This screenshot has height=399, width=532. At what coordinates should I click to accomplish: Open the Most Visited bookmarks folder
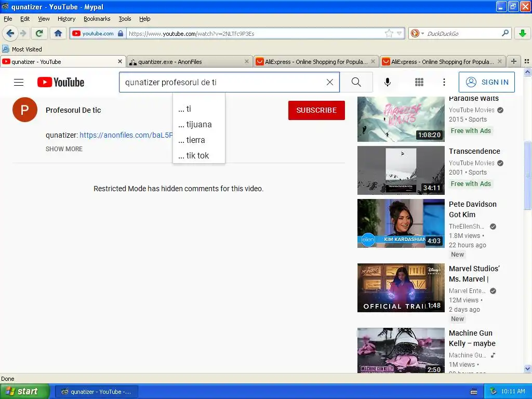click(22, 49)
